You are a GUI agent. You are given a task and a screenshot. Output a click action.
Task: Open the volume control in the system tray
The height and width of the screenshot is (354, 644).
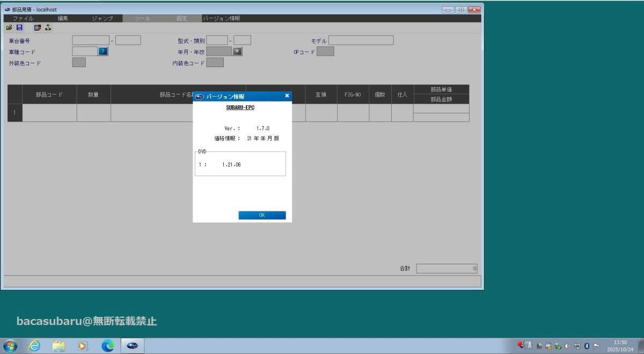tap(567, 345)
